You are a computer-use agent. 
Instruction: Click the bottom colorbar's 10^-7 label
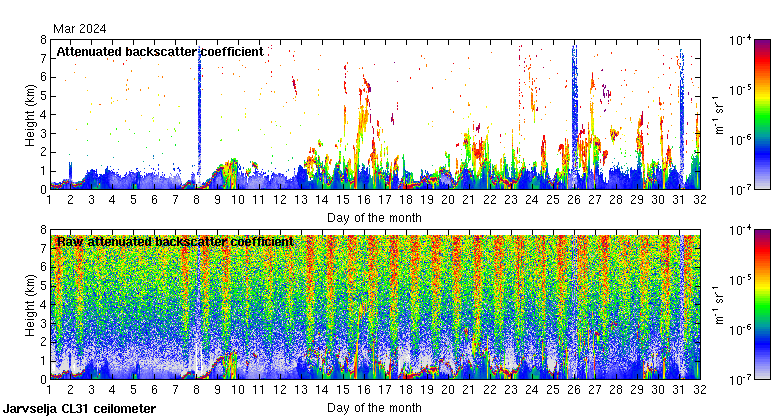tap(740, 380)
